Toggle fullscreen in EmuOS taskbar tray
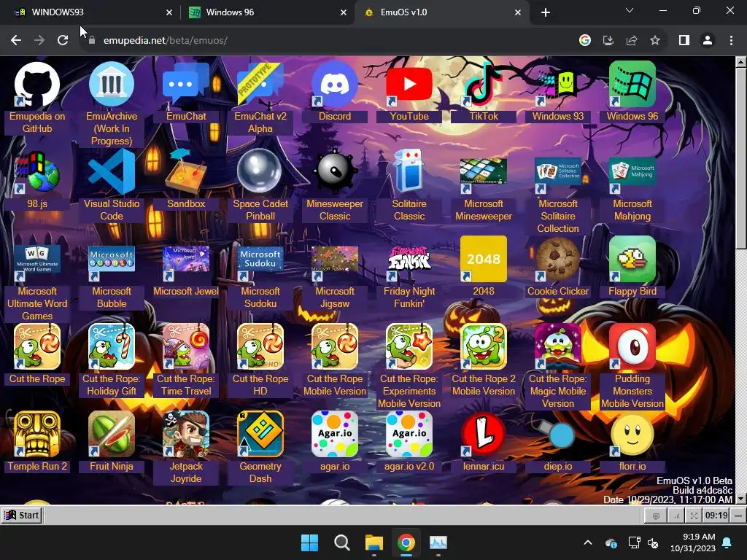This screenshot has width=747, height=560. tap(694, 516)
